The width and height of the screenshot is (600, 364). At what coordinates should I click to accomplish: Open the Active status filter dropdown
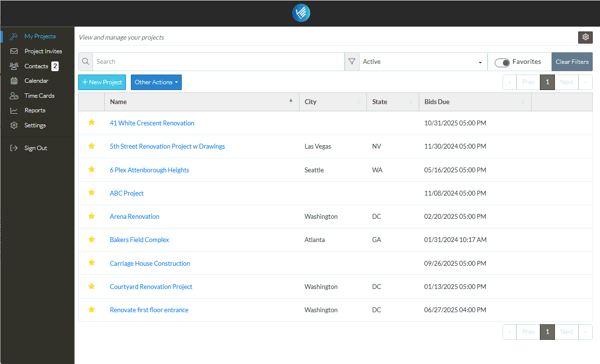pos(423,61)
